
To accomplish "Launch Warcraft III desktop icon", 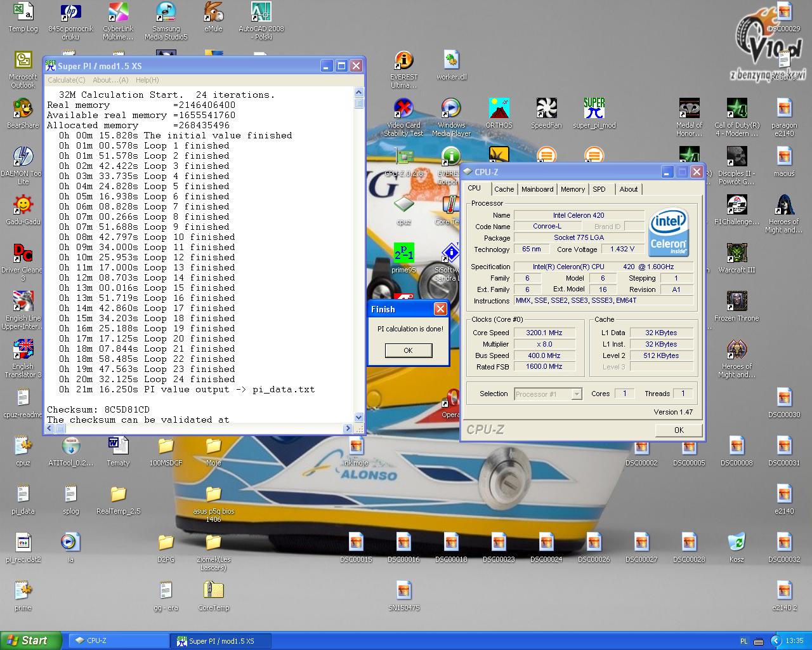I will coord(737,258).
